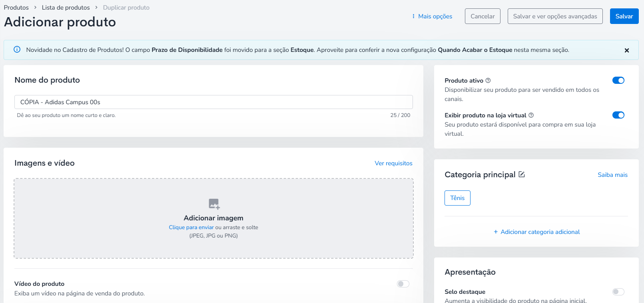Click the 'Adicionar produto' page title

[60, 22]
